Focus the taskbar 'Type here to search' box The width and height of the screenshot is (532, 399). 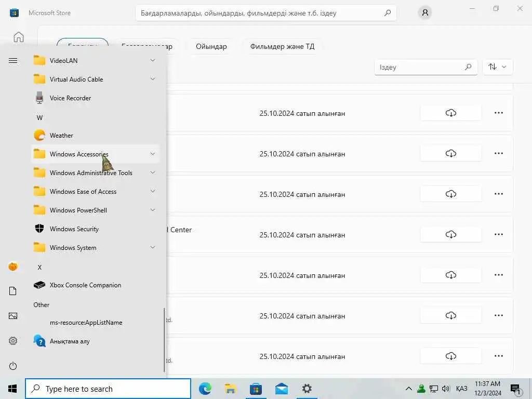pyautogui.click(x=108, y=389)
